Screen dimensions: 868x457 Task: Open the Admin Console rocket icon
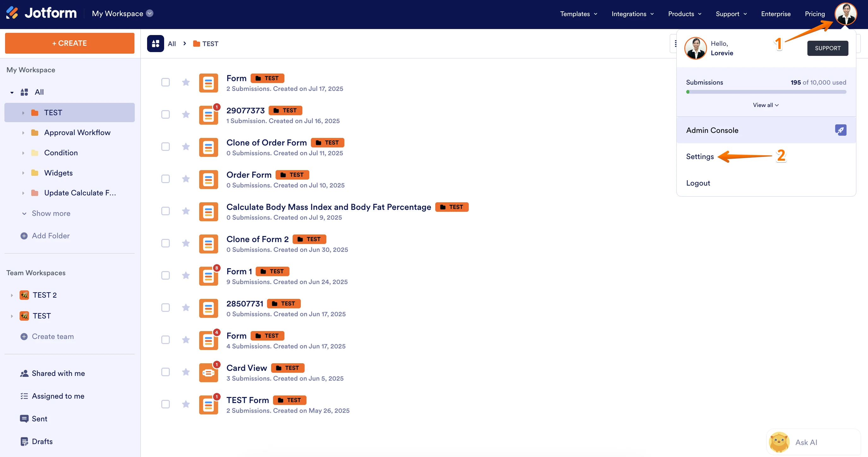point(840,130)
